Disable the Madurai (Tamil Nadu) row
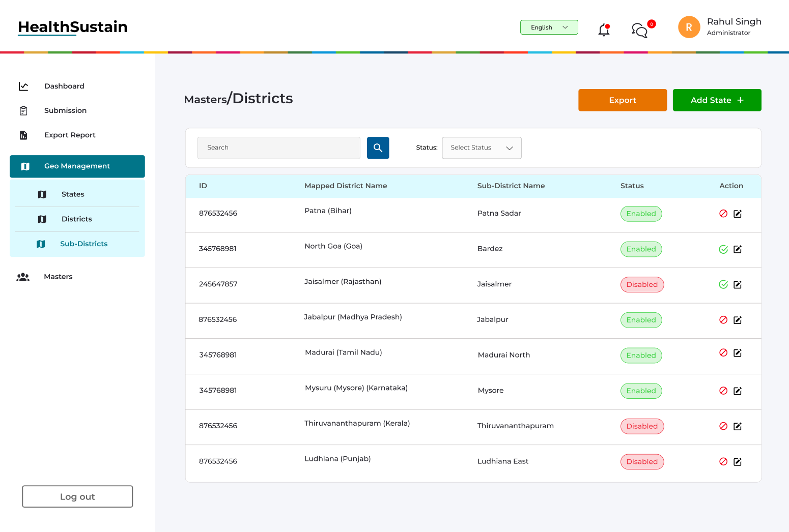 click(x=723, y=352)
